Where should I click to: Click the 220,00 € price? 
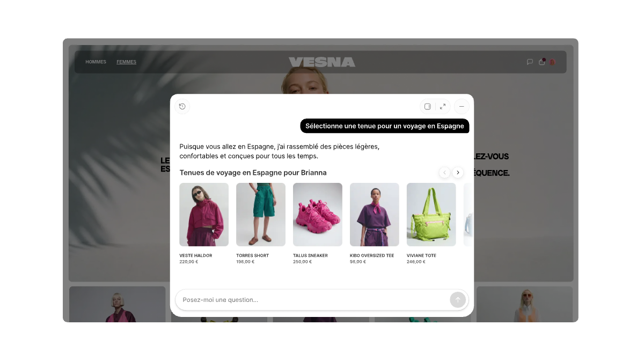pyautogui.click(x=189, y=262)
